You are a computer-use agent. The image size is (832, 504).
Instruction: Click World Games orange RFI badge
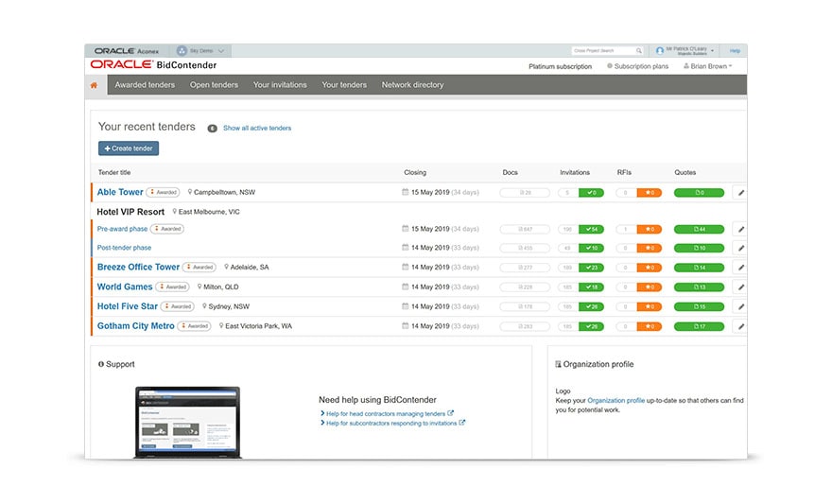[650, 287]
